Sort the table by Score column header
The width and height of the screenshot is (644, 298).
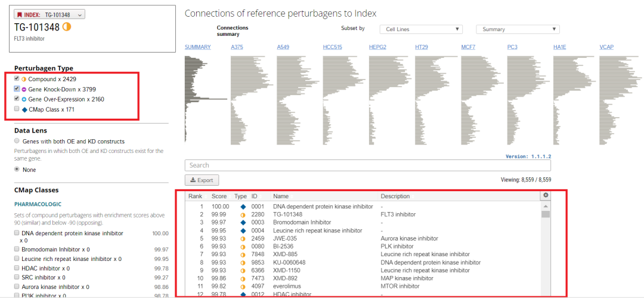(x=219, y=196)
